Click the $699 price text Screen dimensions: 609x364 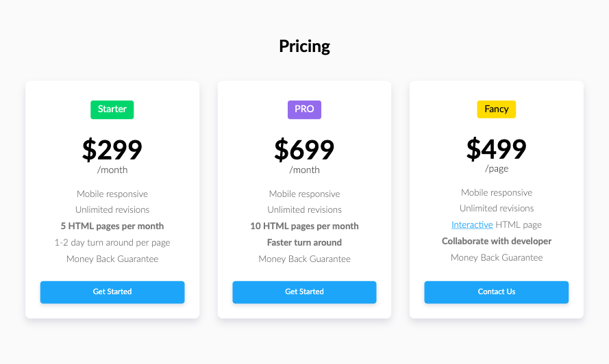pyautogui.click(x=304, y=150)
